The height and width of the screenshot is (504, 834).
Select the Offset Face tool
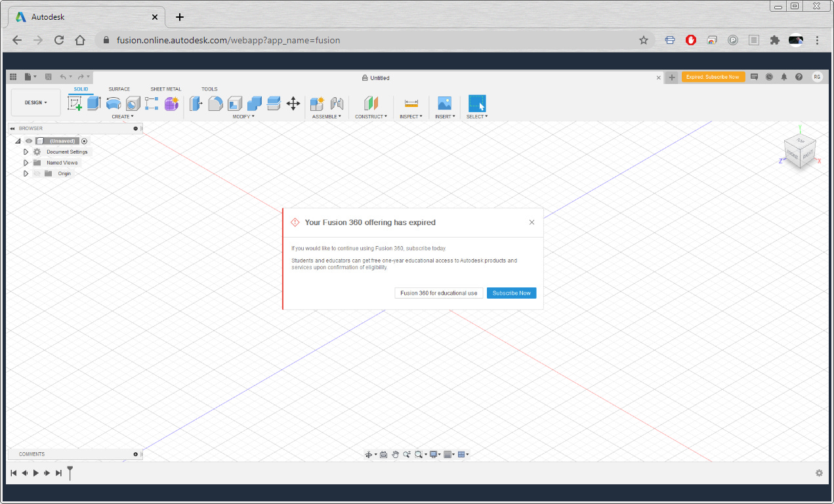pos(274,103)
